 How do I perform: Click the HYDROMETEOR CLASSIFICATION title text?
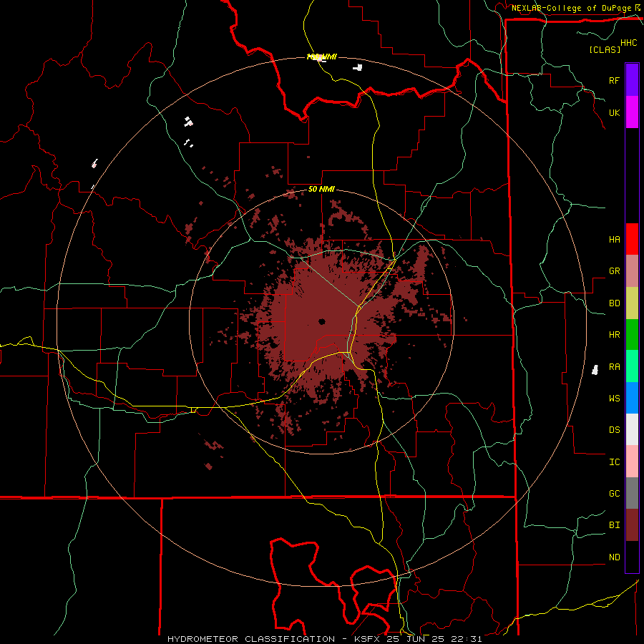[x=251, y=639]
